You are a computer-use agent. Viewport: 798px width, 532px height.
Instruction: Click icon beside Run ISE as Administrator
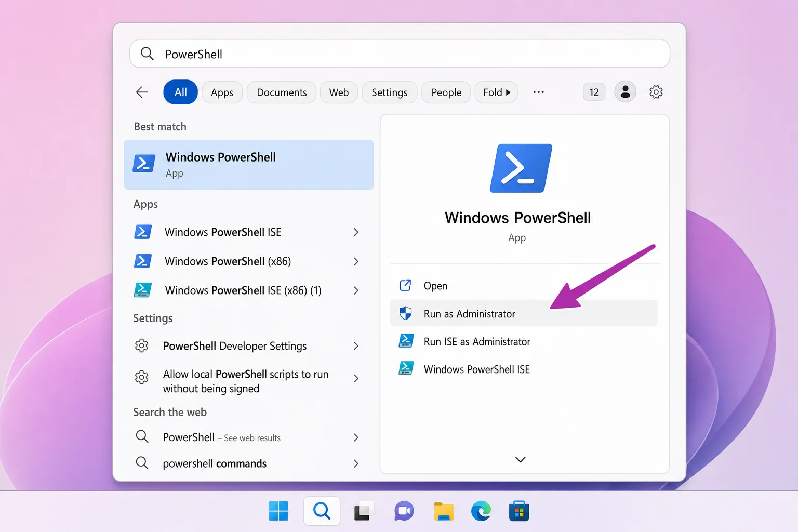pyautogui.click(x=406, y=341)
